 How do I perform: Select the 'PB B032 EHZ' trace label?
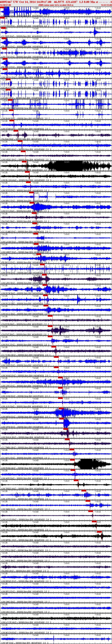pos(25,263)
